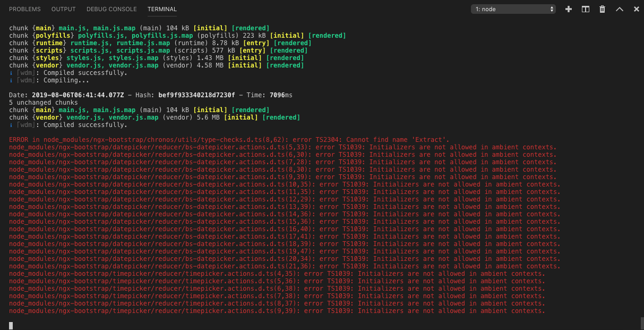
Task: Switch to the PROBLEMS tab
Action: tap(25, 9)
